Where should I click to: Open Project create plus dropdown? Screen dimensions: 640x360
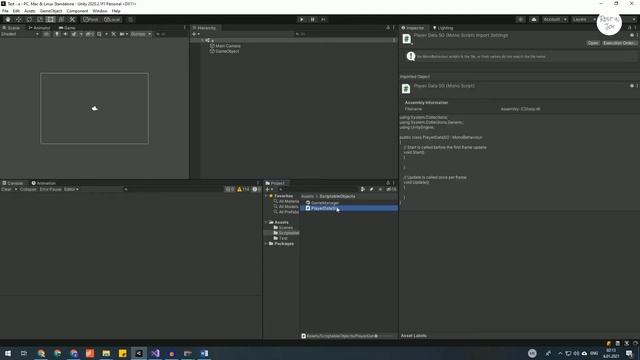click(269, 189)
